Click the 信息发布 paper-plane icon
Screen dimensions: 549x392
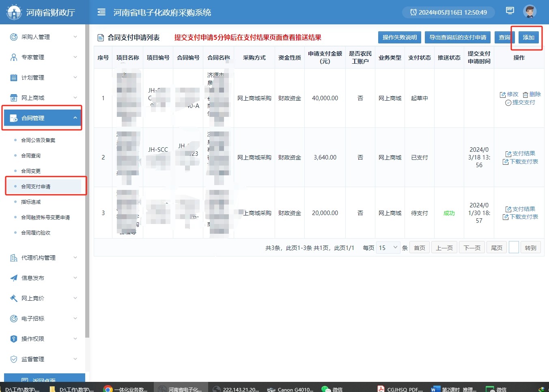(x=14, y=278)
